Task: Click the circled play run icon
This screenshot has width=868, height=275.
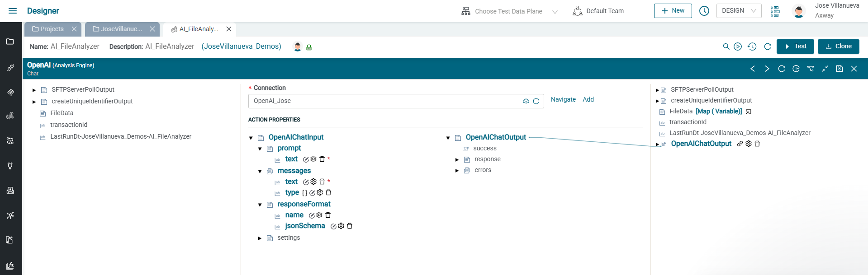Action: pyautogui.click(x=738, y=47)
